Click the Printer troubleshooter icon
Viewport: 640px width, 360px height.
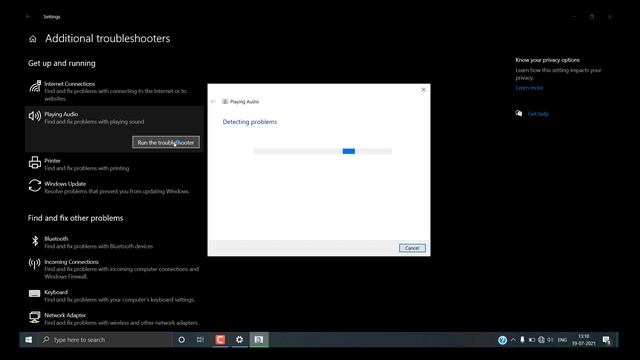(x=35, y=162)
